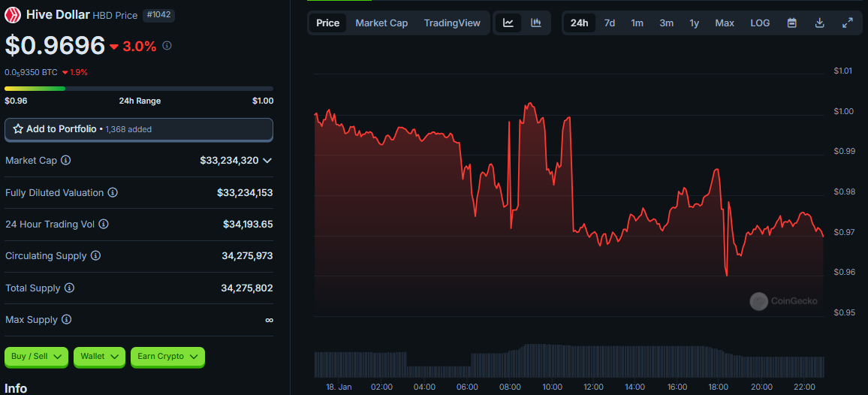868x395 pixels.
Task: Select the 24h time range
Action: (x=580, y=23)
